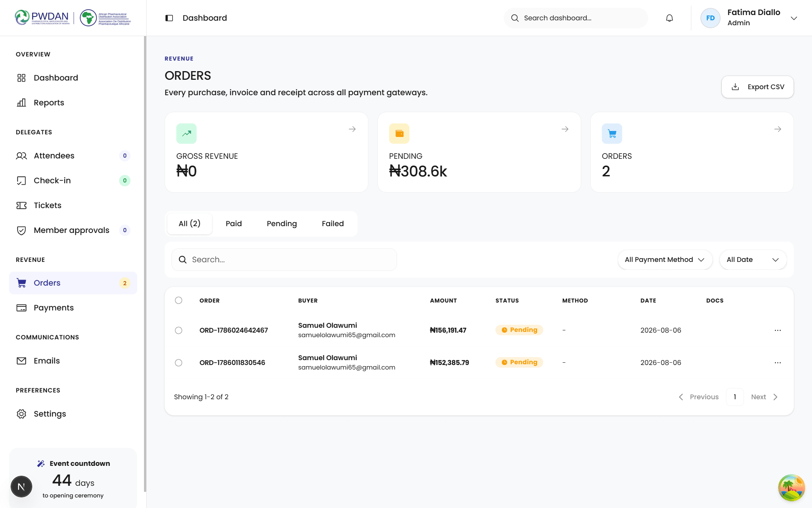Click the Orders card arrow
The image size is (812, 508).
click(x=778, y=129)
